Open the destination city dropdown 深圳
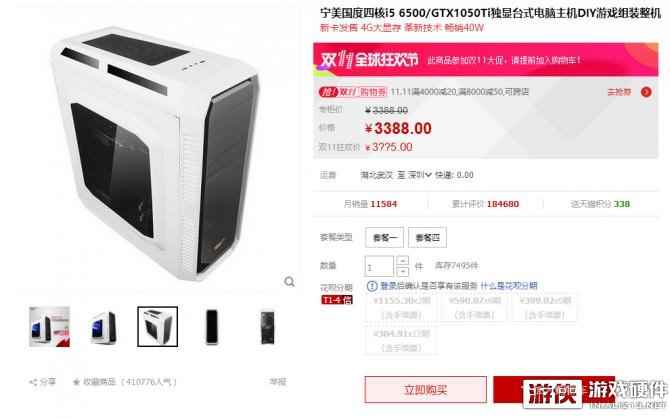Viewport: 670px width, 418px height. pyautogui.click(x=419, y=175)
